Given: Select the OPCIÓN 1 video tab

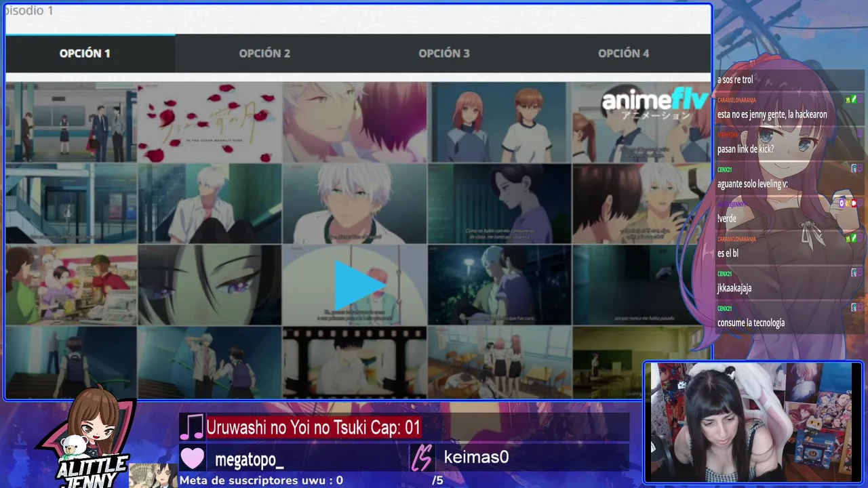Looking at the screenshot, I should pos(85,54).
